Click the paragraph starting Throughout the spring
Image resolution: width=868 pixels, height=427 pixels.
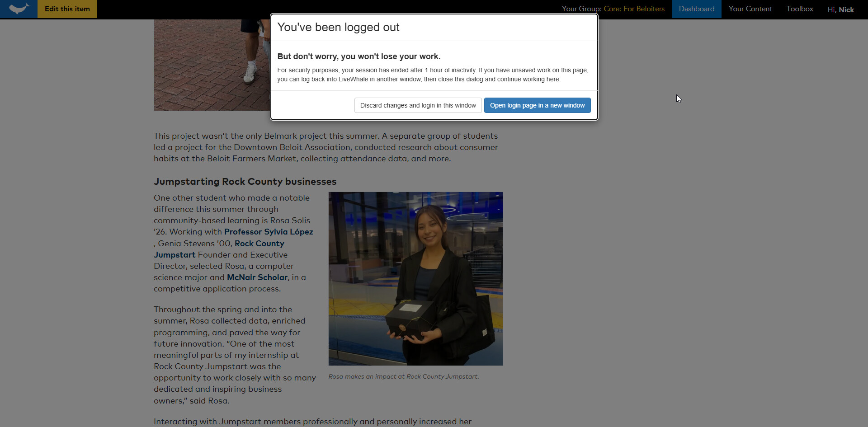234,355
